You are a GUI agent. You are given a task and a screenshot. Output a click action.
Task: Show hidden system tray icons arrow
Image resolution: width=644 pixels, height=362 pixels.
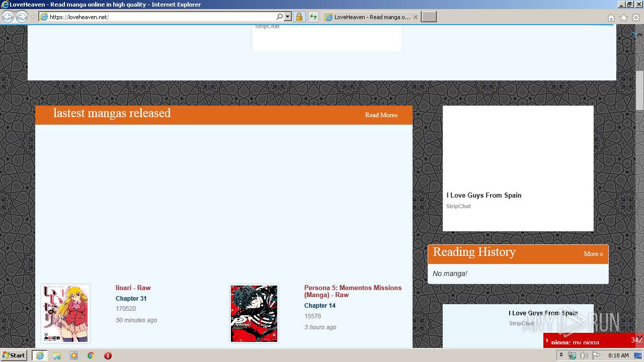[561, 355]
